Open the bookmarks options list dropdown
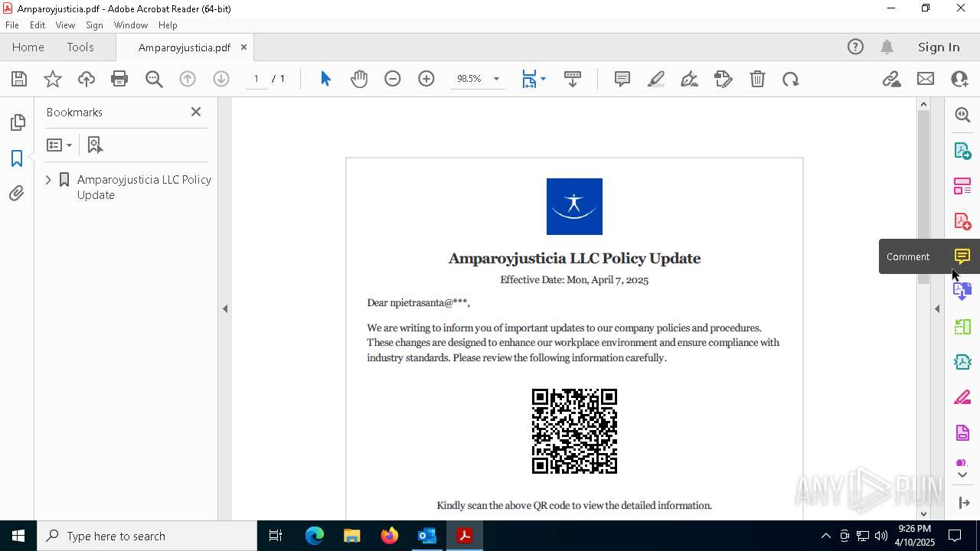This screenshot has width=980, height=551. [59, 145]
